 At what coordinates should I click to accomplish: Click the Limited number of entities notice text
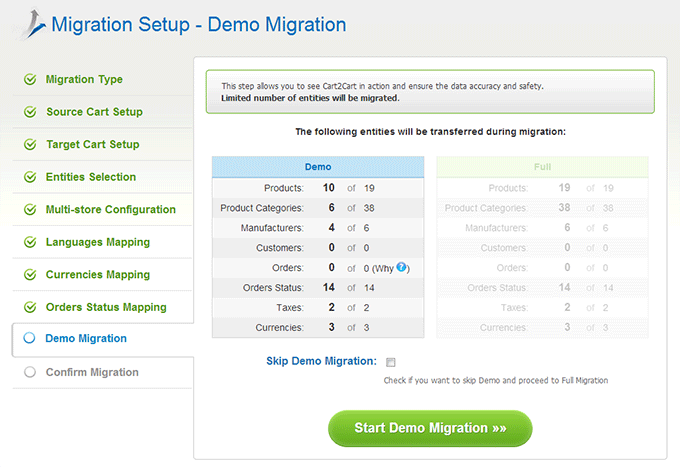[310, 98]
